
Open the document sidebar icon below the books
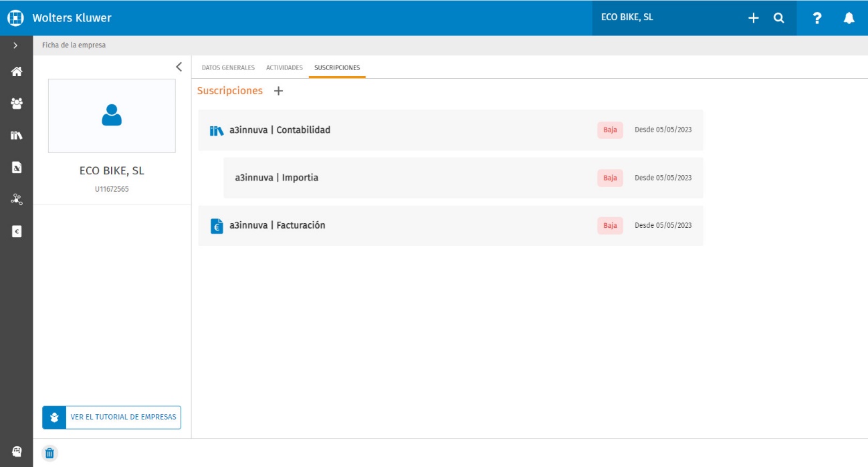tap(17, 168)
